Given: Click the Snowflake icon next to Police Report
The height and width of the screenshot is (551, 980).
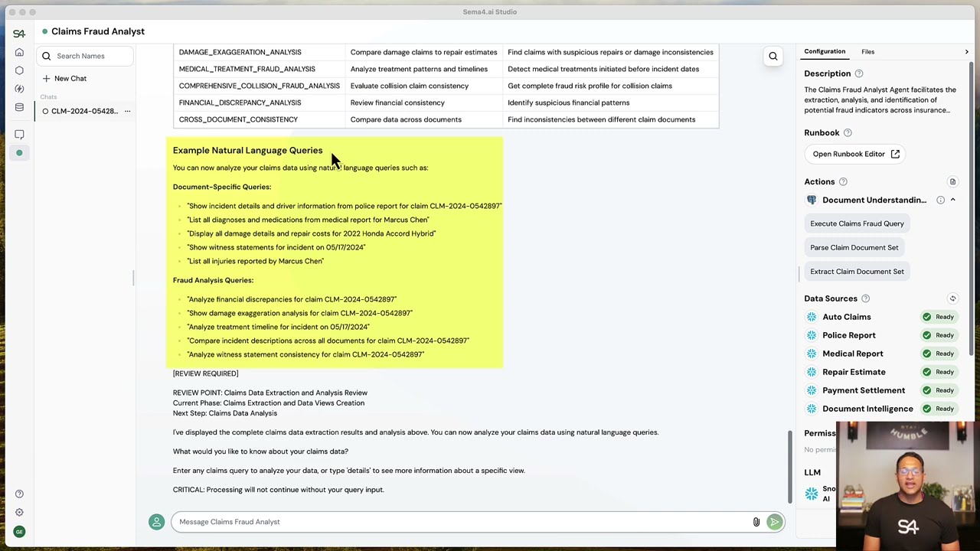Looking at the screenshot, I should (x=812, y=335).
